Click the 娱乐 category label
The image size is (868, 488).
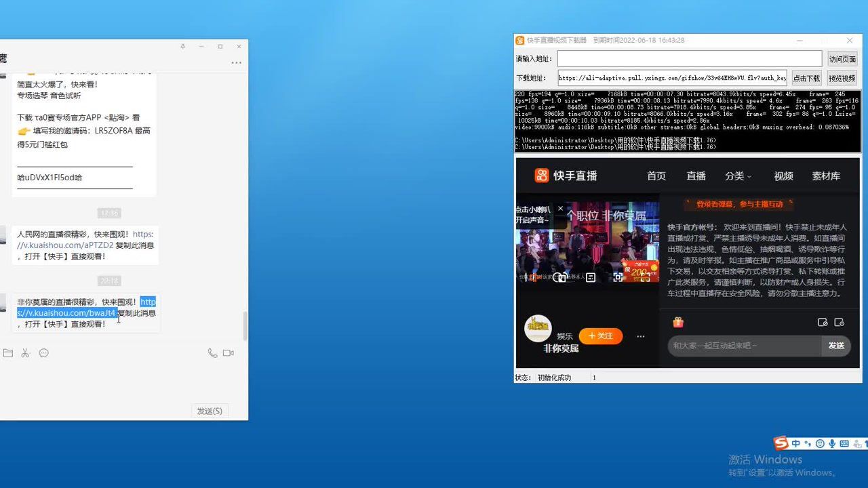(x=565, y=336)
